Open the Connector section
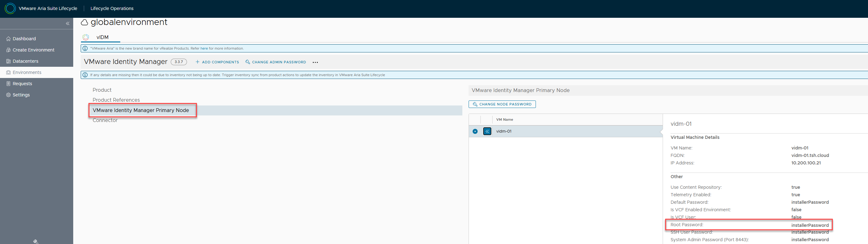 pyautogui.click(x=105, y=120)
